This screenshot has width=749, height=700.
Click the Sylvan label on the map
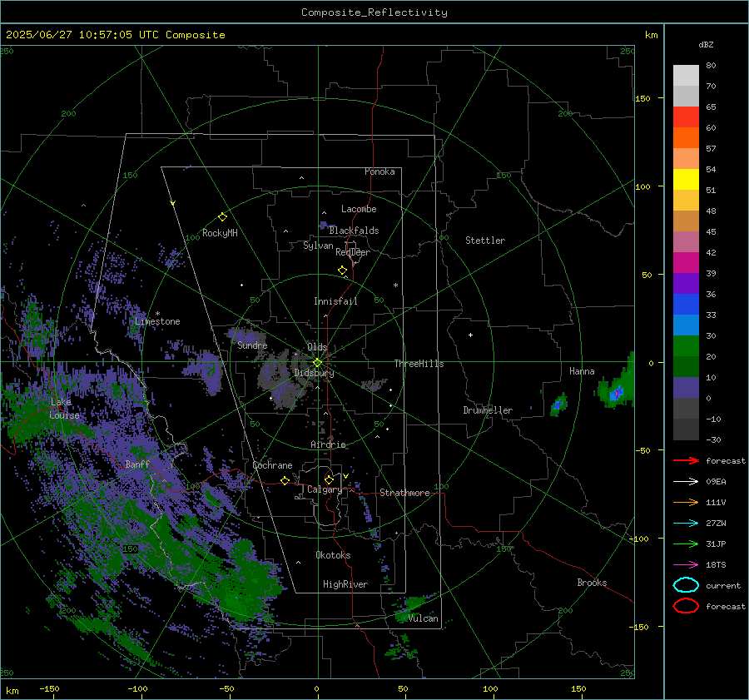[x=318, y=246]
